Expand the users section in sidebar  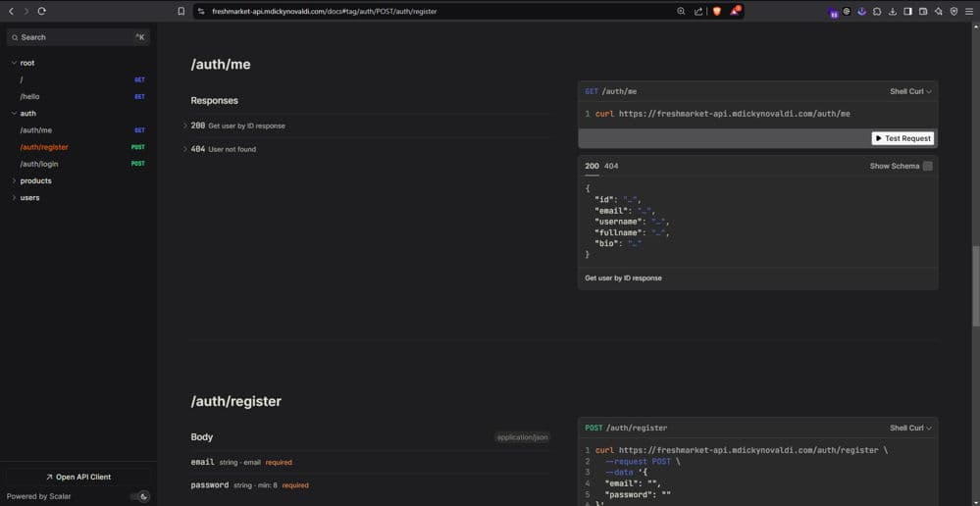[14, 198]
